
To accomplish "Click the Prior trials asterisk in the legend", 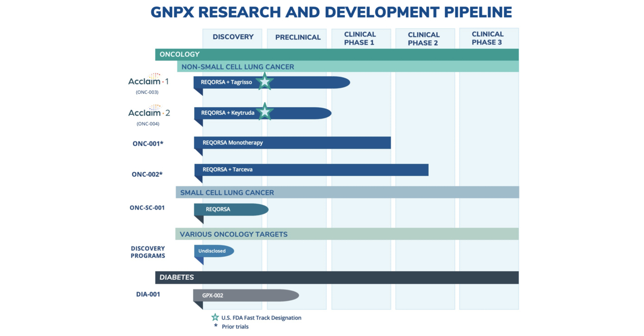I will (x=215, y=326).
